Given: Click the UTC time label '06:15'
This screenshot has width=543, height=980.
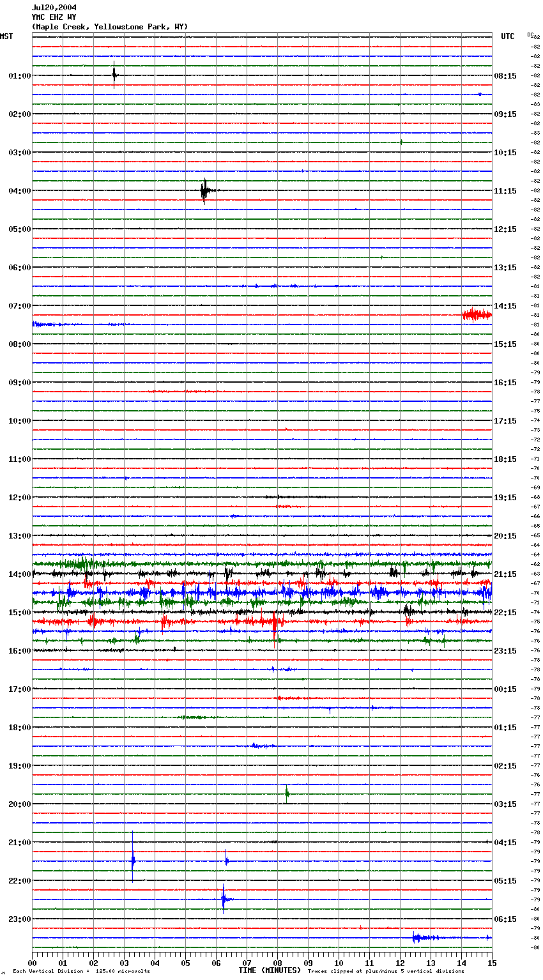Looking at the screenshot, I should (505, 919).
